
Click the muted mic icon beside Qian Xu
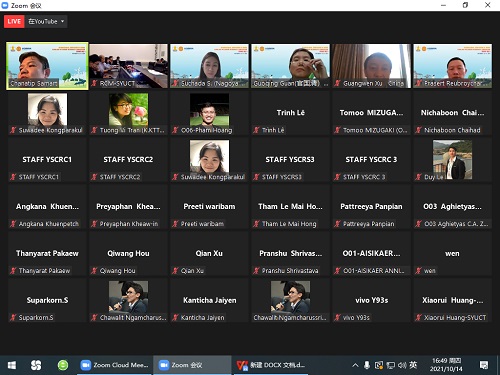pos(175,271)
